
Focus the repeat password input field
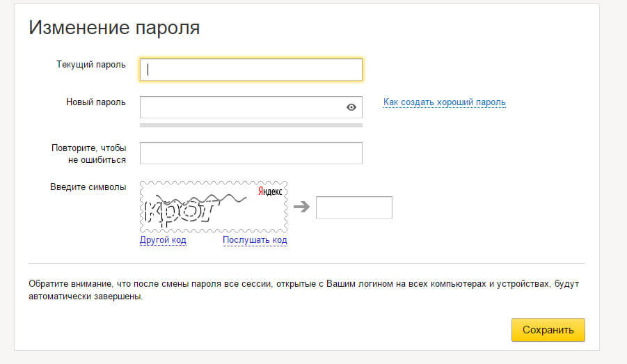[251, 153]
